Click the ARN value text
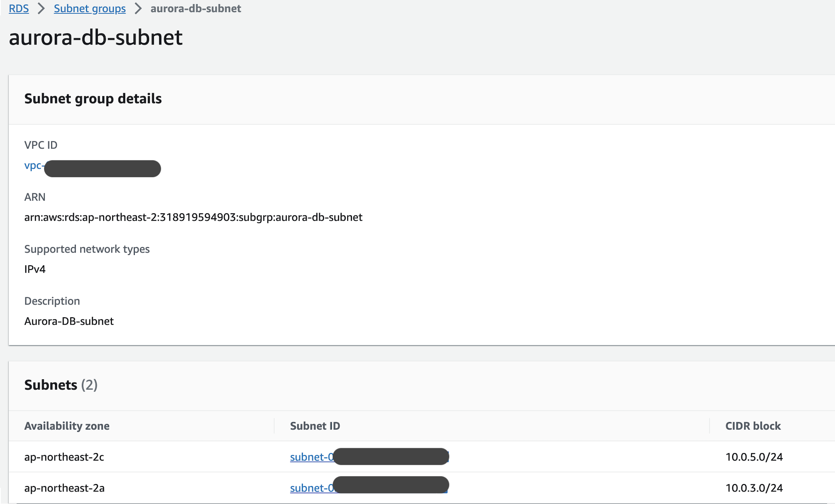The width and height of the screenshot is (835, 504). pyautogui.click(x=193, y=217)
